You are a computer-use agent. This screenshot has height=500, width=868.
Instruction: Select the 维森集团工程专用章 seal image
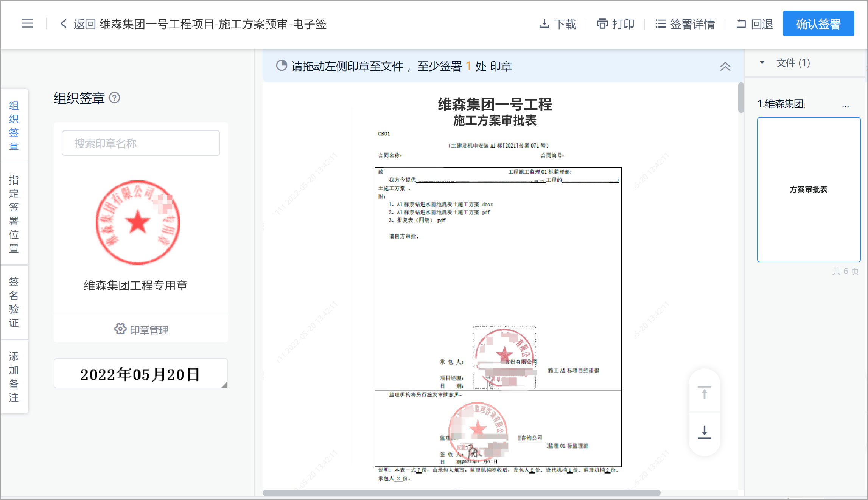click(x=137, y=222)
